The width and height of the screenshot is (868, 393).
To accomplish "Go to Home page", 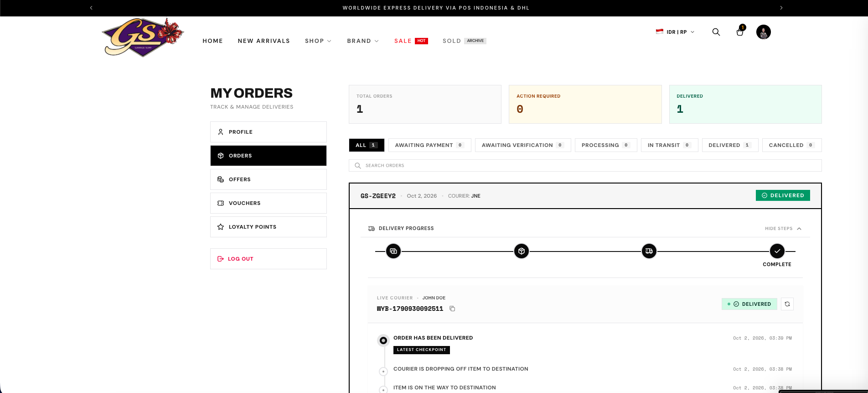I will [213, 41].
